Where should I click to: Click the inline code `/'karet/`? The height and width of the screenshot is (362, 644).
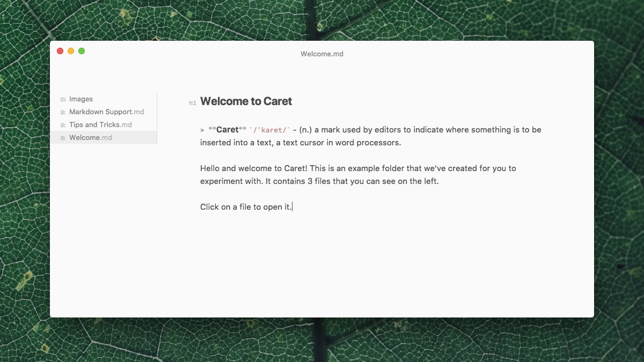point(270,130)
